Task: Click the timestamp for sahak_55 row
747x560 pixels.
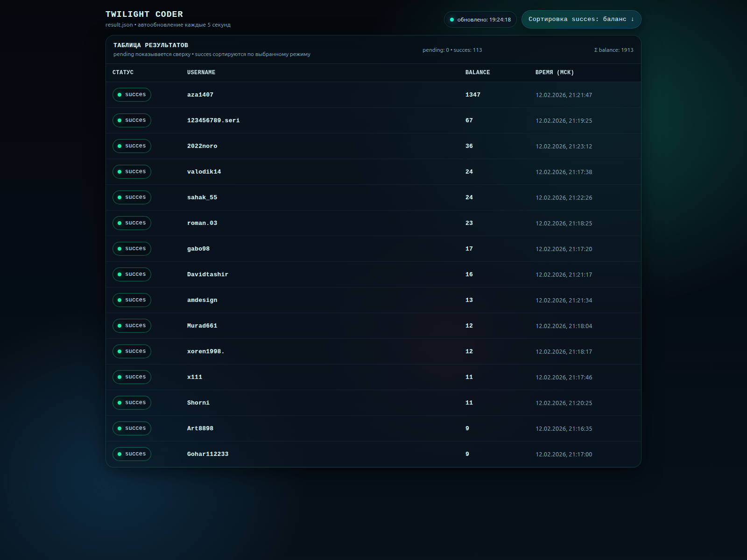Action: 564,198
